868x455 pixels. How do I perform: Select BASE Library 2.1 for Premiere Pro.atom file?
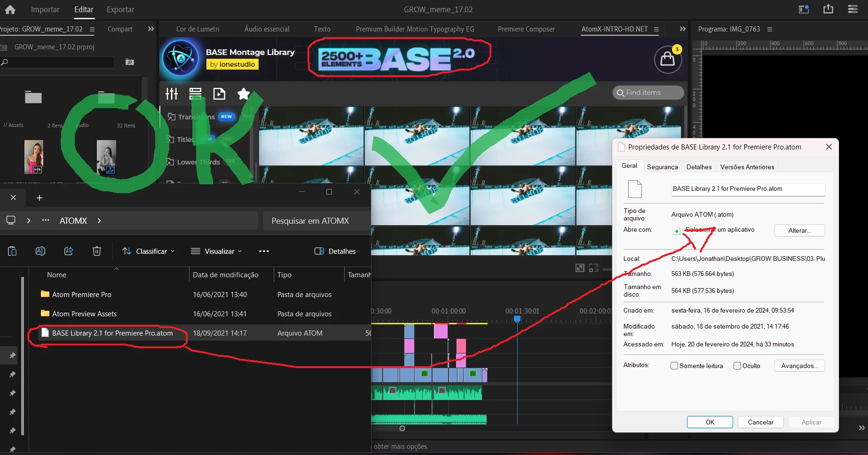[x=200, y=333]
